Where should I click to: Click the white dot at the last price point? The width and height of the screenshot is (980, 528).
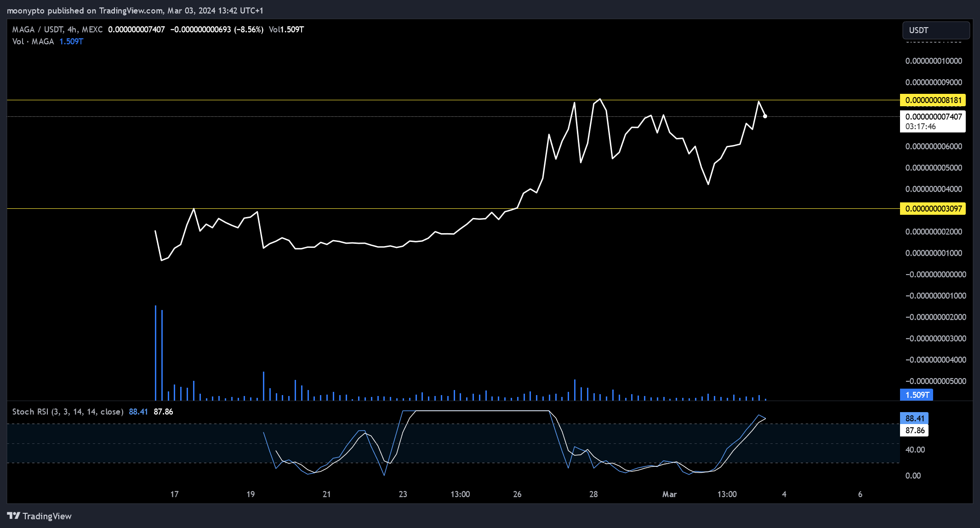coord(765,116)
